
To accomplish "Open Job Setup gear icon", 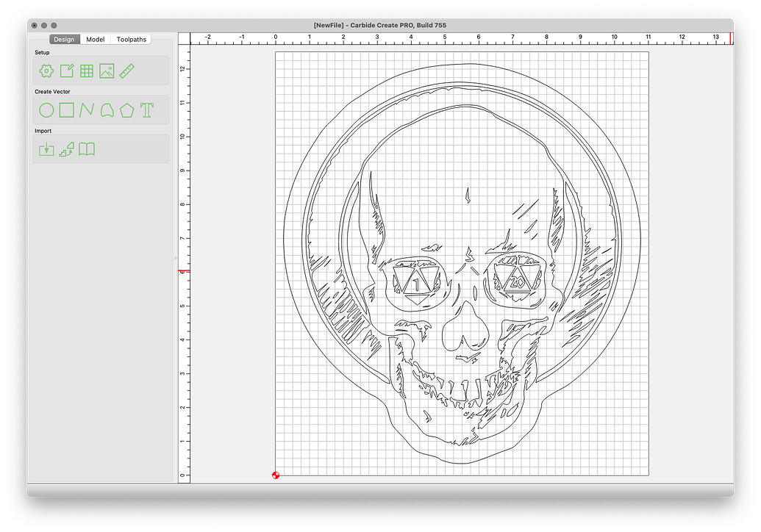I will pyautogui.click(x=46, y=71).
